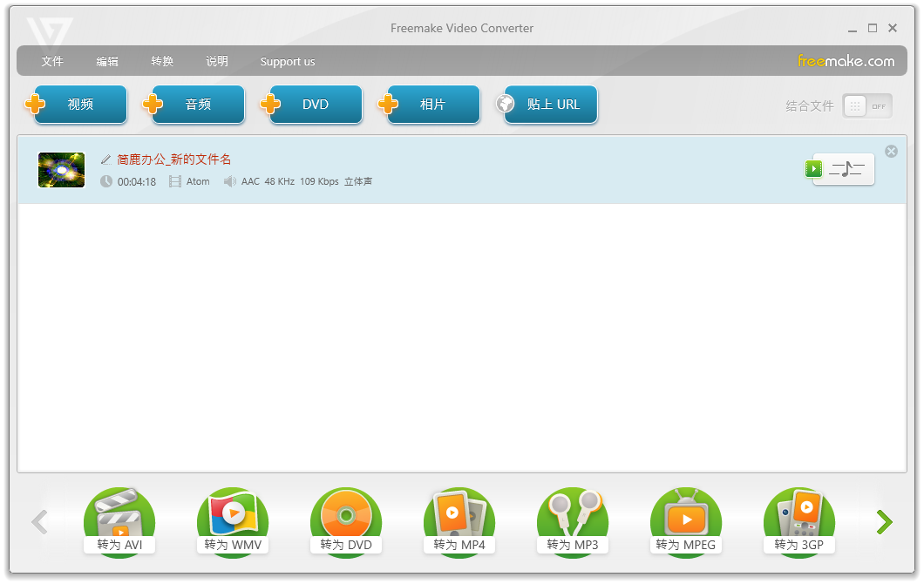Click the 转为 AVI format icon
The height and width of the screenshot is (584, 924).
coord(119,520)
